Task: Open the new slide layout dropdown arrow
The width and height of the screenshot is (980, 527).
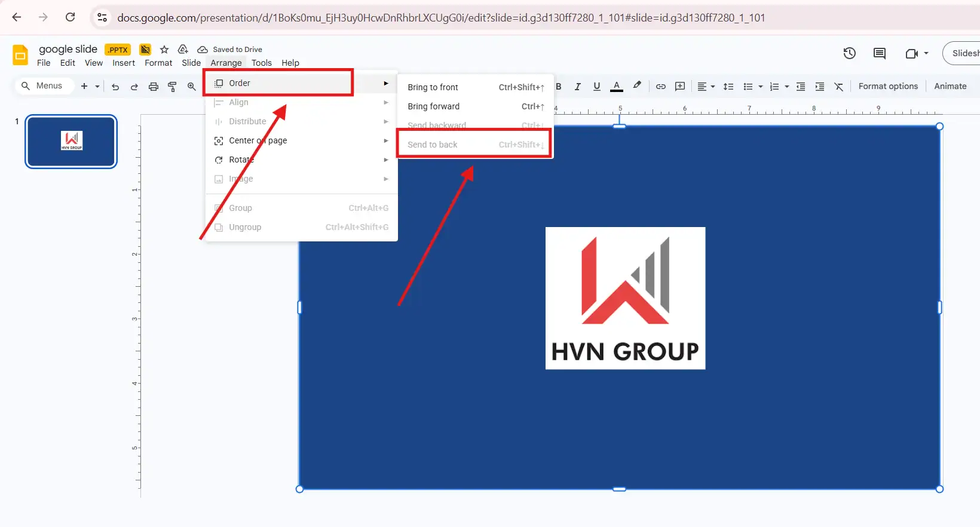Action: (x=97, y=87)
